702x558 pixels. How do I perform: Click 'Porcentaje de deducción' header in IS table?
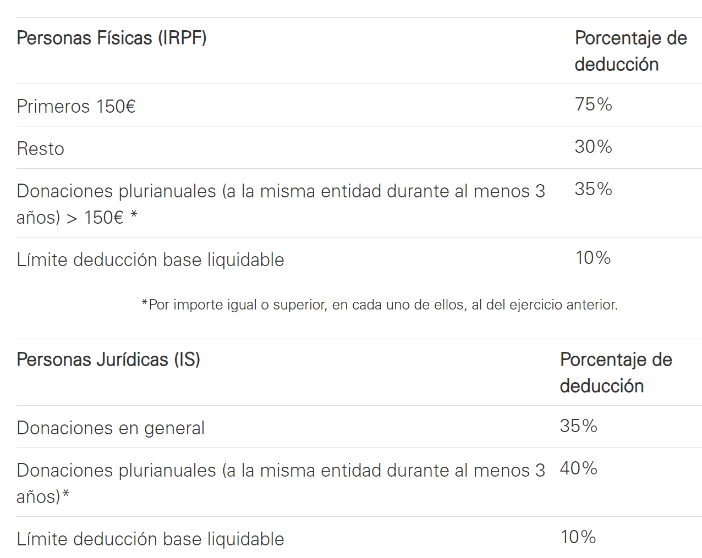[615, 372]
